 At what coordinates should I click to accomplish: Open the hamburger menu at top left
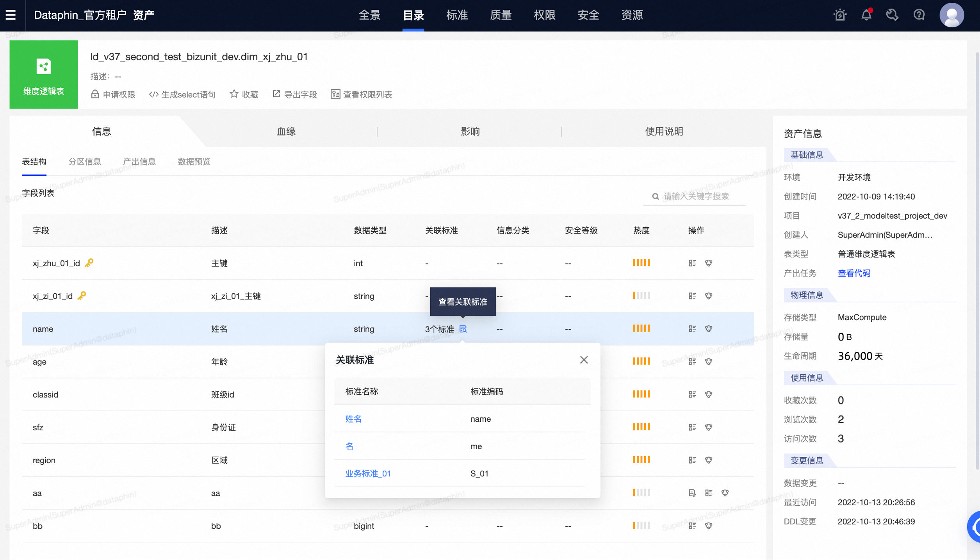pos(11,14)
